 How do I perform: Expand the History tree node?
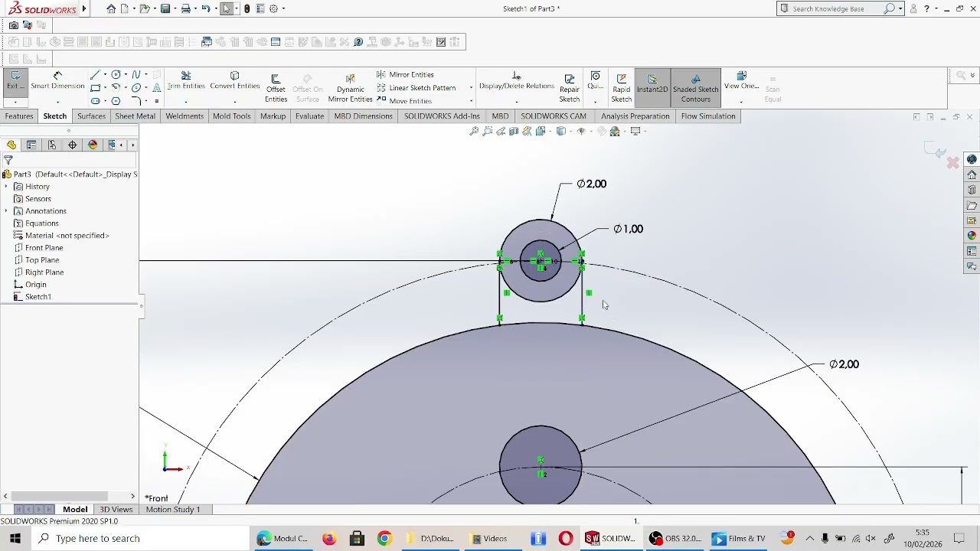[x=6, y=187]
